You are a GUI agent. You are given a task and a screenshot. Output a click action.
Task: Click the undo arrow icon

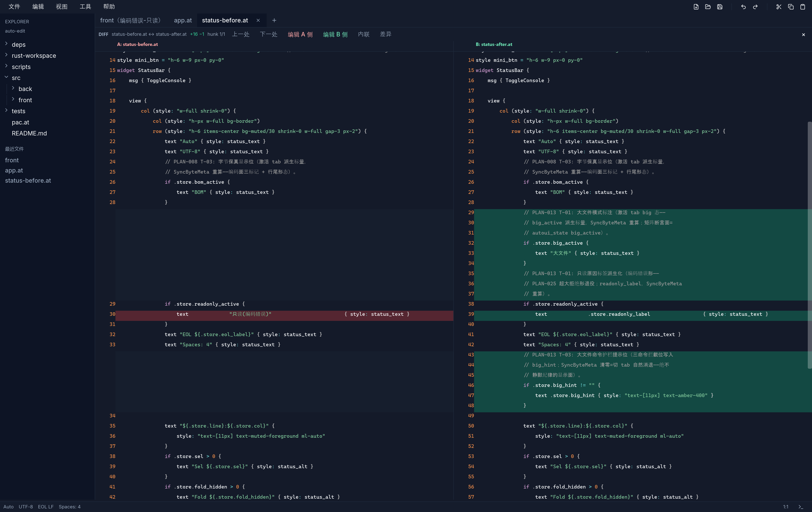point(743,7)
